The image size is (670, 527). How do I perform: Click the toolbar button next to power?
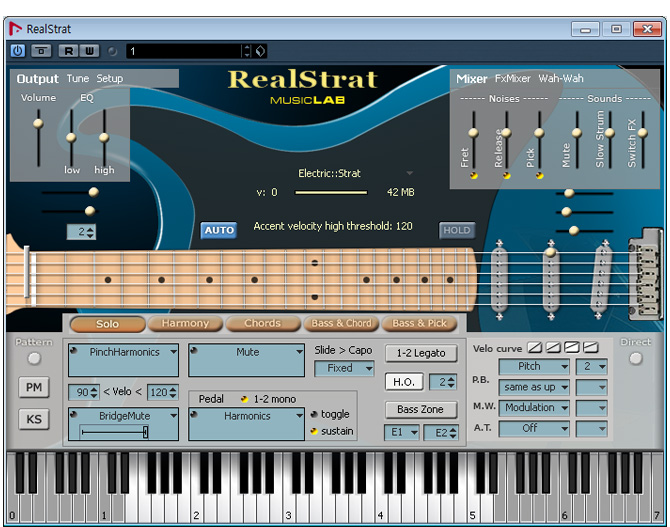(41, 51)
